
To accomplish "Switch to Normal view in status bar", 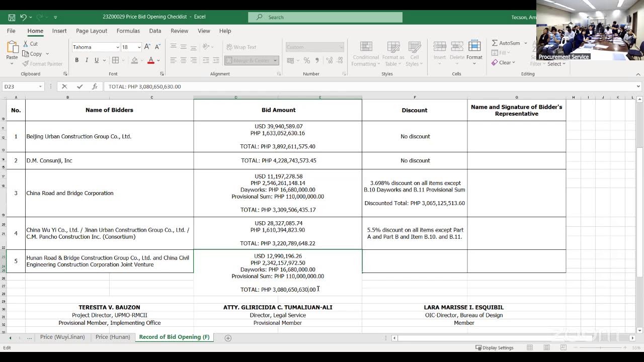I will (x=530, y=347).
